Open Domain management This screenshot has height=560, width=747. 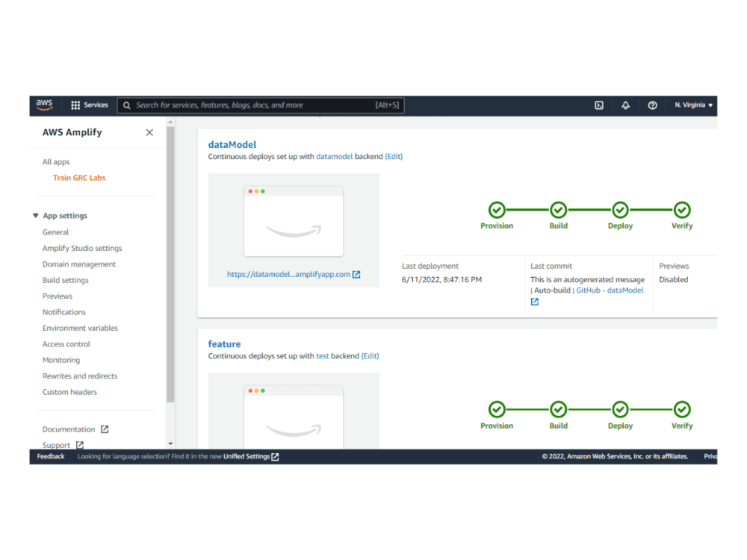point(79,264)
